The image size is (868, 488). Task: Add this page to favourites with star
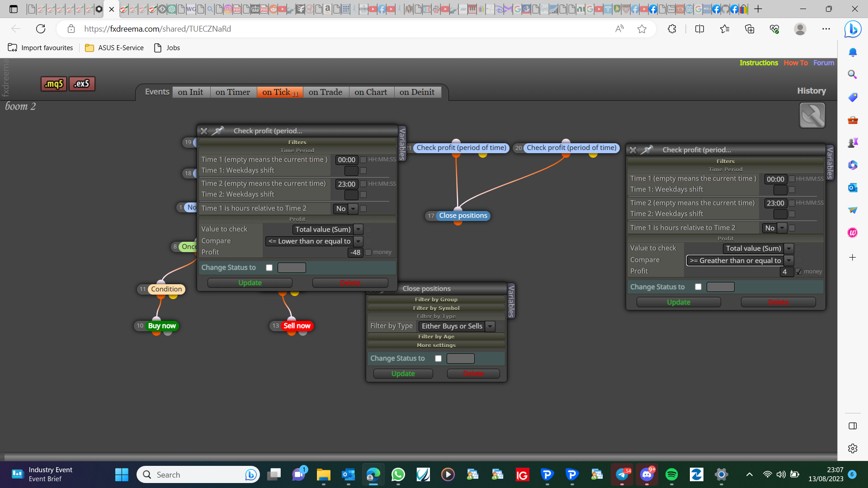pos(642,29)
